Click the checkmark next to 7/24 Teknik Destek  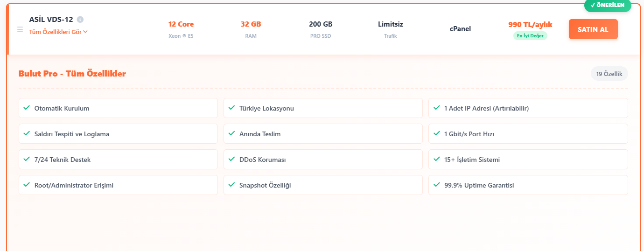[27, 159]
